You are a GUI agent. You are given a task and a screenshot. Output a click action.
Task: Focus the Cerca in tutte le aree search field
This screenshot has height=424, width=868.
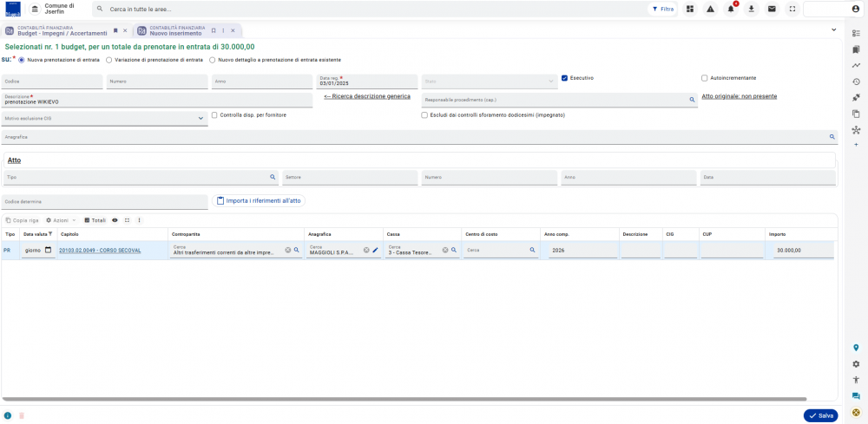[369, 10]
